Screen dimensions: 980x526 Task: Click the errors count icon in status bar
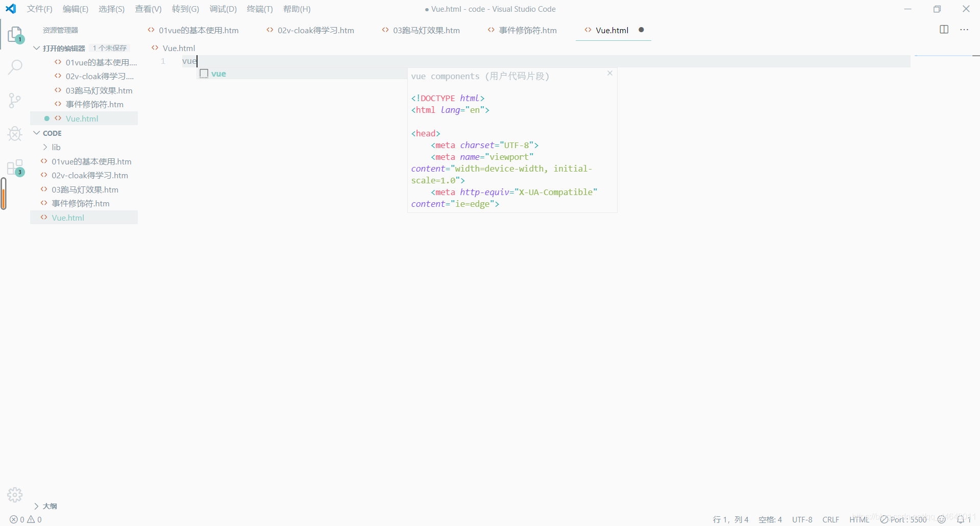[14, 519]
